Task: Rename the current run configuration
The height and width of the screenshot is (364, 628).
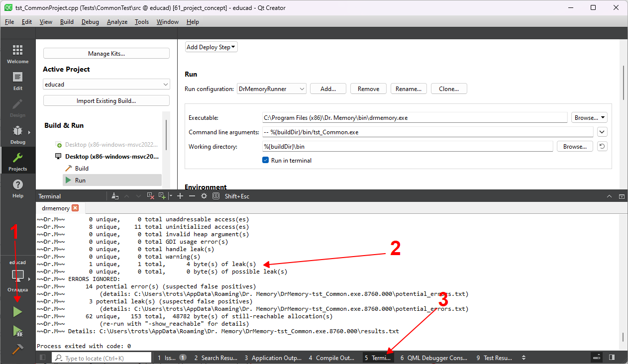Action: tap(409, 89)
